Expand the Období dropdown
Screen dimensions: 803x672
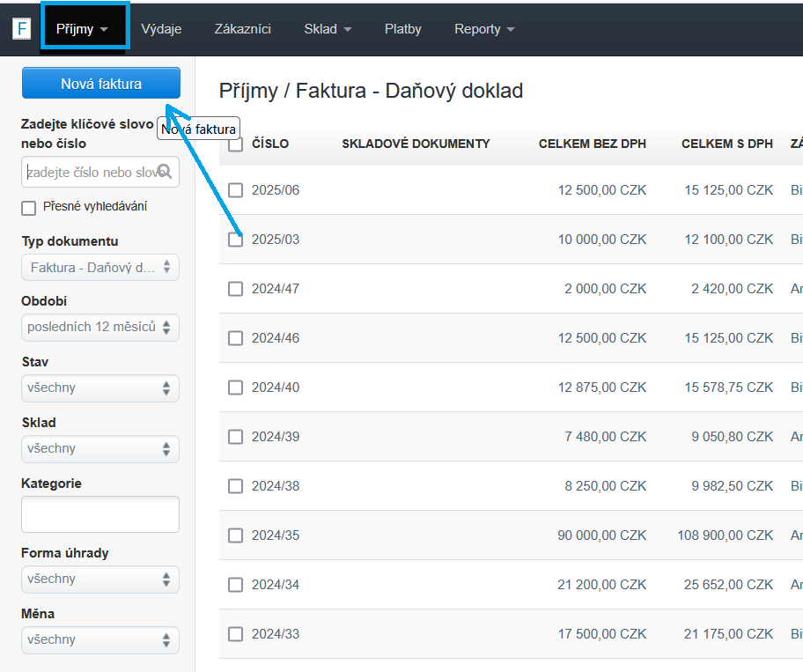99,328
